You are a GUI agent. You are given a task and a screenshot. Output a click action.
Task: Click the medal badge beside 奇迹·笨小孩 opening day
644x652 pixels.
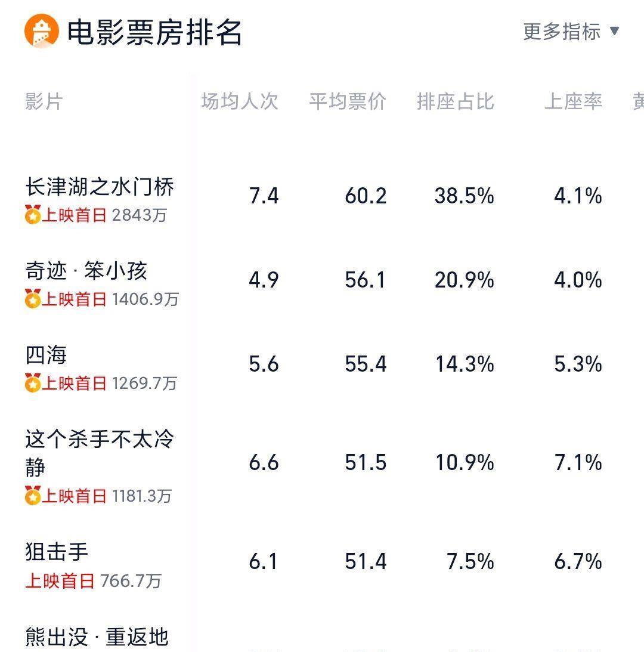pyautogui.click(x=33, y=298)
